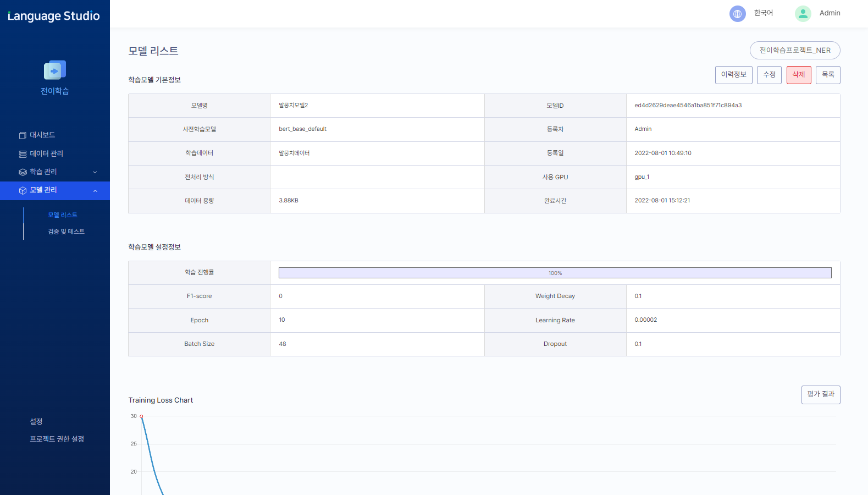Go to 검증 및 테스트 submenu item
Image resolution: width=868 pixels, height=495 pixels.
[x=66, y=232]
